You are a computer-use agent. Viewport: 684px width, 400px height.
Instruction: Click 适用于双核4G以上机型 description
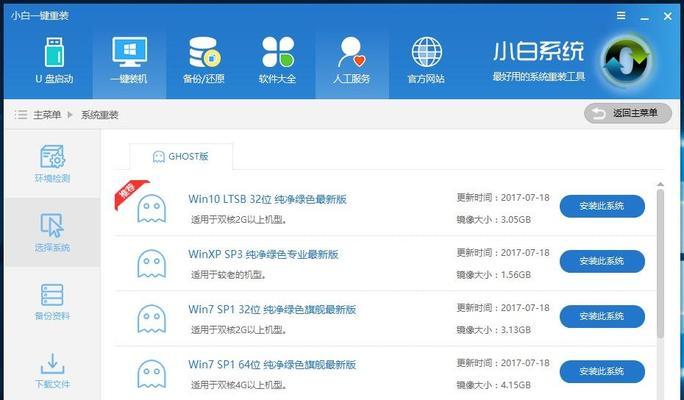click(x=239, y=385)
